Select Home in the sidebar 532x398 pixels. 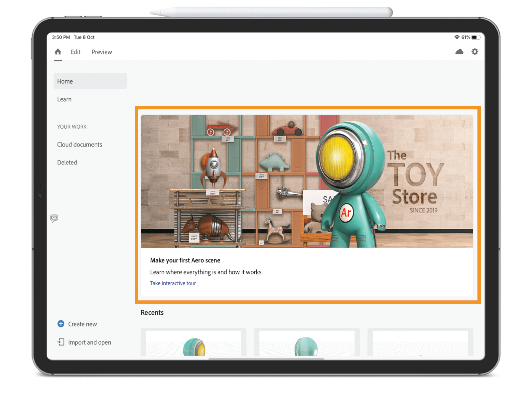(65, 81)
